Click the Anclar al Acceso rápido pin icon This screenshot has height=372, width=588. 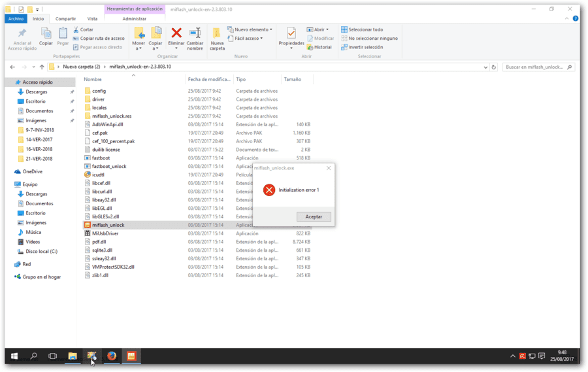point(22,33)
